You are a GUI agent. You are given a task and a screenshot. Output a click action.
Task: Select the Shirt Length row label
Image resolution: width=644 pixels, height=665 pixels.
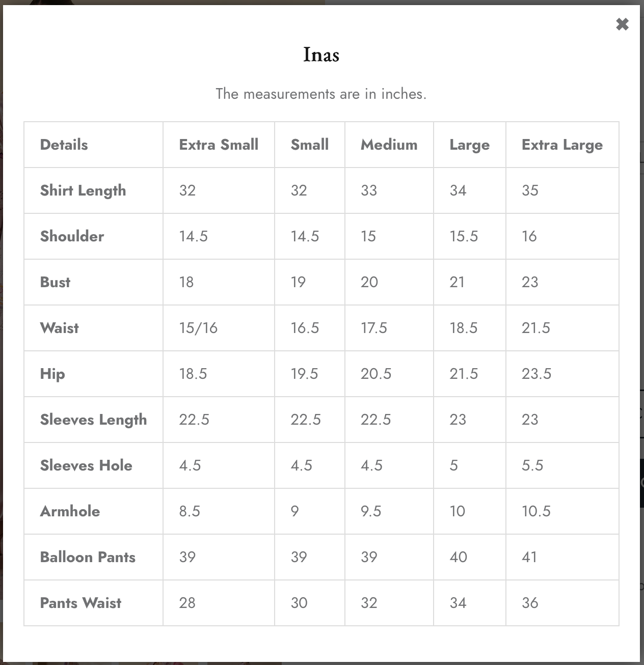[x=83, y=190]
